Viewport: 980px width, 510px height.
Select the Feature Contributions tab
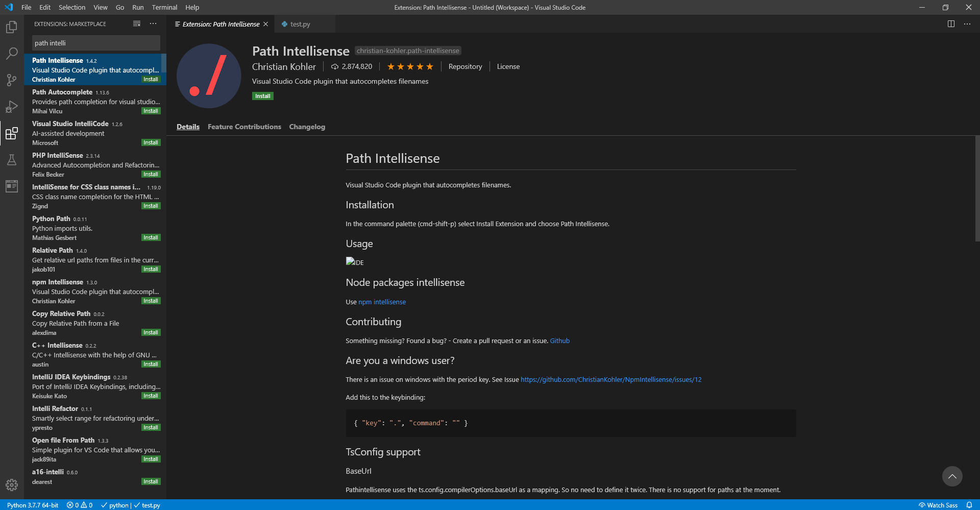244,127
